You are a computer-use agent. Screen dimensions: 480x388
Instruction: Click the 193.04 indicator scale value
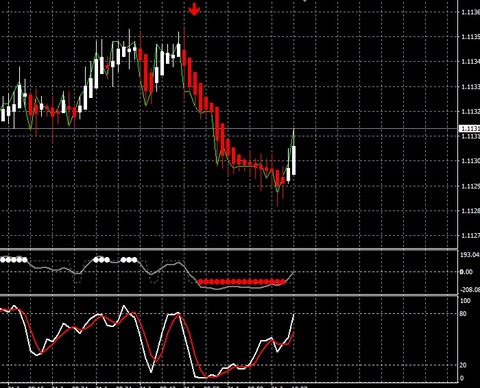click(x=470, y=255)
